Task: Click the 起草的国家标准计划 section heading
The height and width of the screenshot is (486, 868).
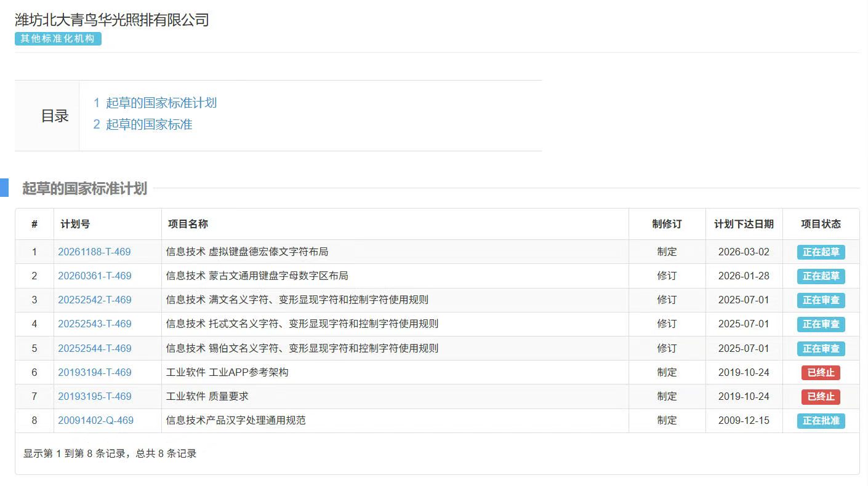Action: pyautogui.click(x=84, y=188)
